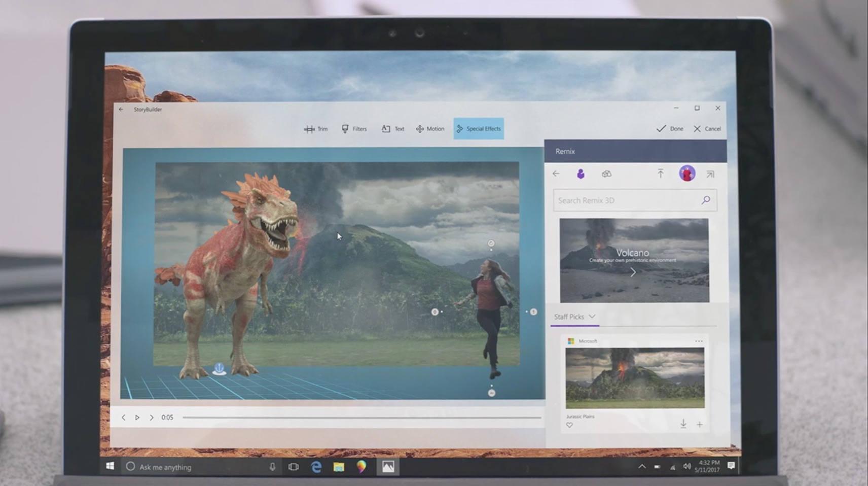Open the Volcano banner chevron
Viewport: 868px width, 486px height.
633,272
